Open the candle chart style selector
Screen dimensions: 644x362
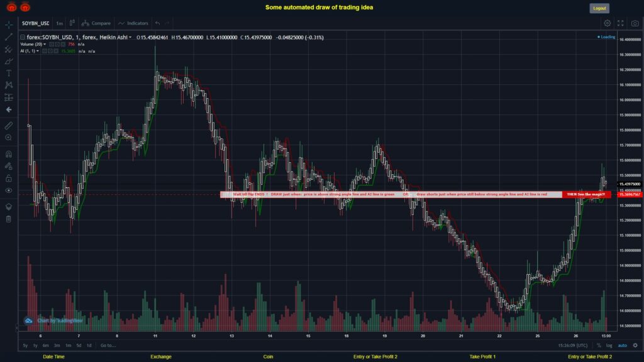[x=72, y=23]
